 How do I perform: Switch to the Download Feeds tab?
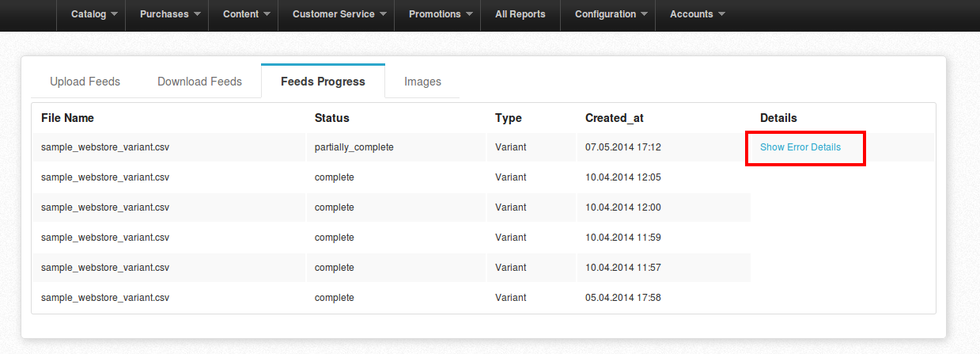[199, 82]
